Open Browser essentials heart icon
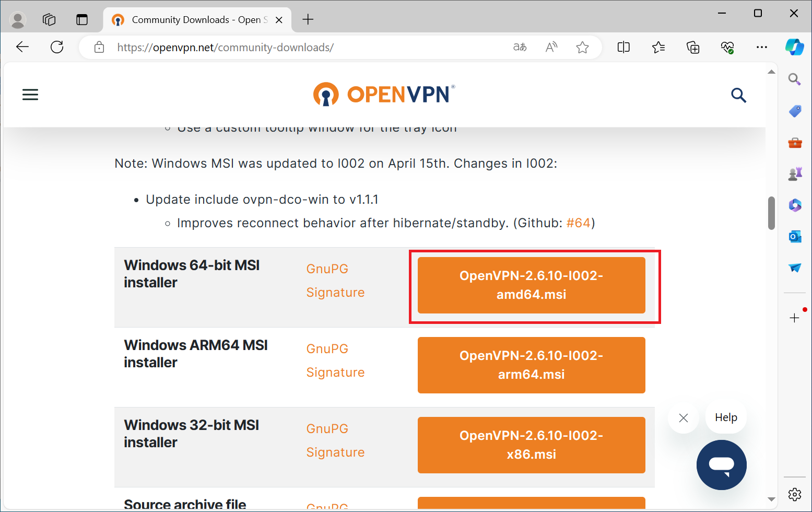Viewport: 812px width, 512px height. 727,48
